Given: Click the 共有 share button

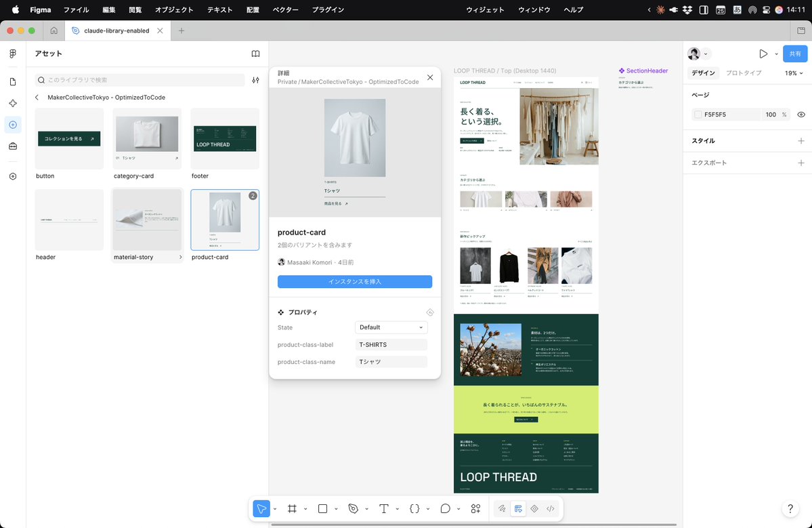Looking at the screenshot, I should click(795, 54).
